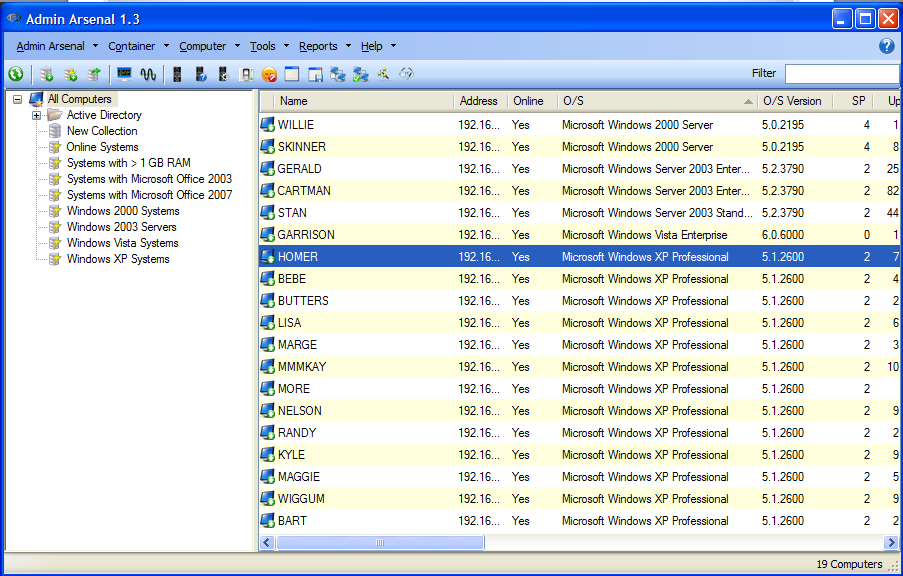Select the Windows Vista Systems collection
The height and width of the screenshot is (576, 903).
click(x=122, y=243)
